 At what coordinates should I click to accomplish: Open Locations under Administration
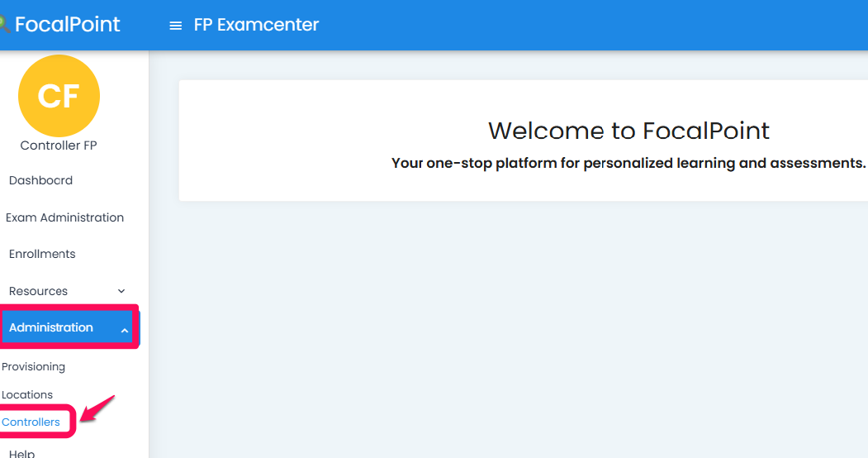click(27, 394)
